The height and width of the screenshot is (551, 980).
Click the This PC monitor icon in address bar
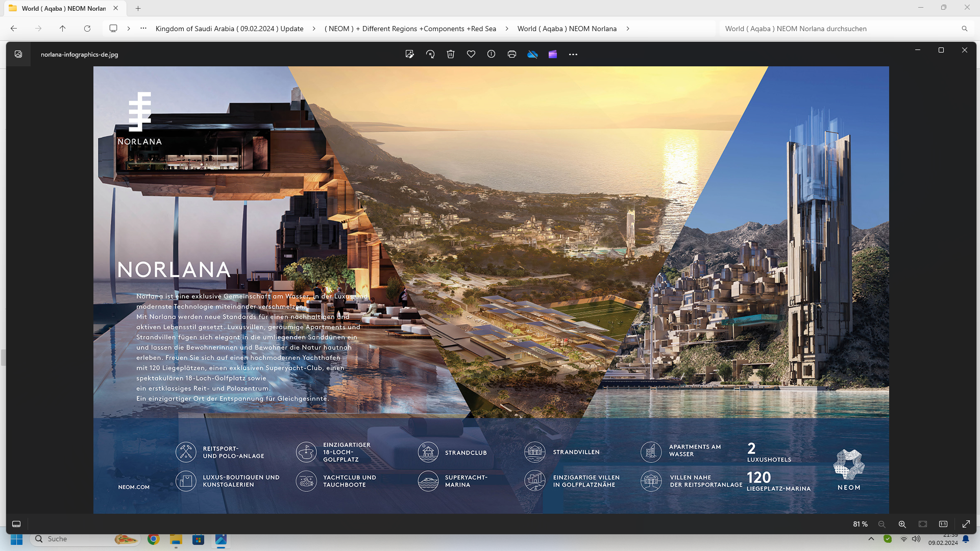click(113, 29)
